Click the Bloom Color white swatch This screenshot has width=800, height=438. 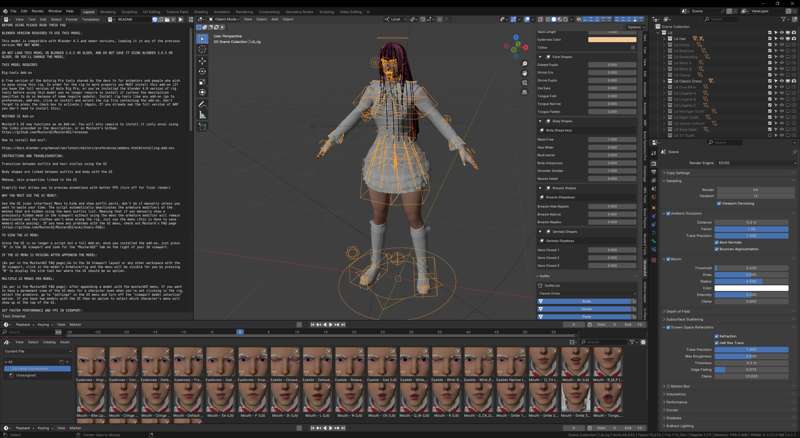click(751, 288)
